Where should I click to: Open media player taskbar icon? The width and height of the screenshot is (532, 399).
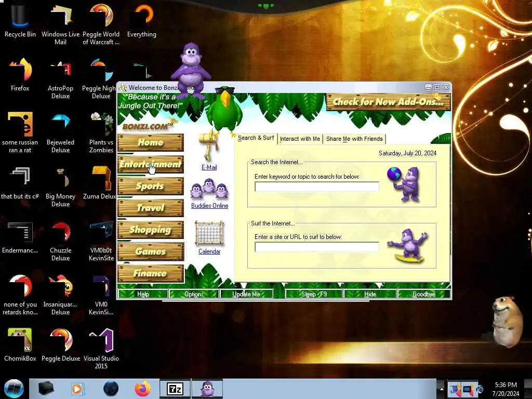coord(77,389)
